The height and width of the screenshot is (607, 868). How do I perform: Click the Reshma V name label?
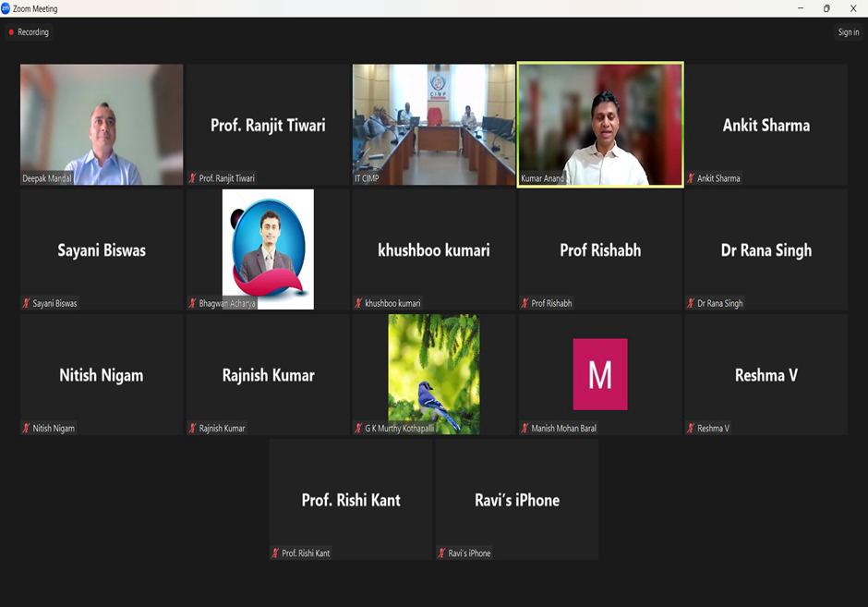(x=713, y=429)
